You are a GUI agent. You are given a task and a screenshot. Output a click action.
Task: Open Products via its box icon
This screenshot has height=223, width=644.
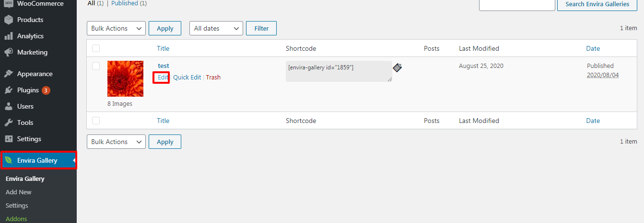8,20
